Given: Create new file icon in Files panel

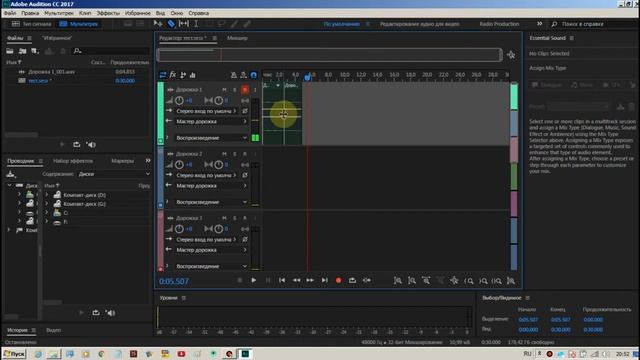Looking at the screenshot, I should [35, 51].
